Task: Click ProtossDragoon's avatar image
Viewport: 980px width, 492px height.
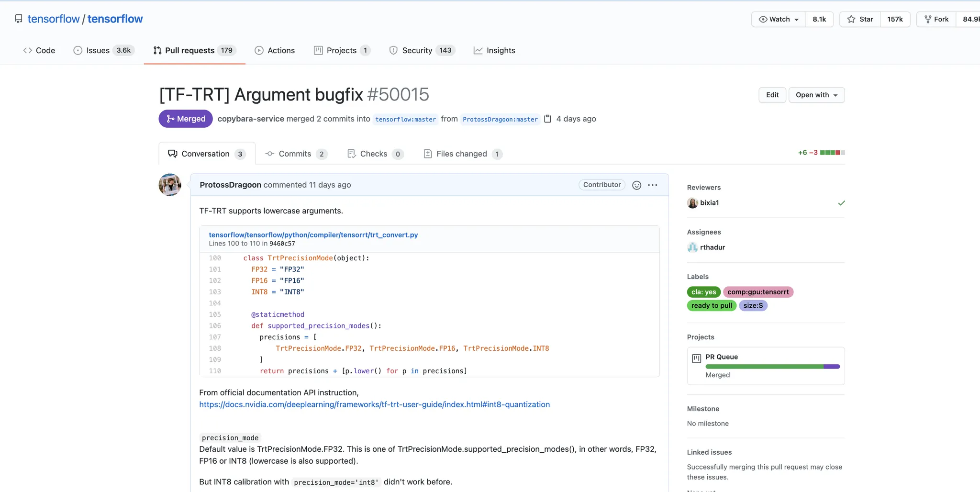Action: (170, 185)
